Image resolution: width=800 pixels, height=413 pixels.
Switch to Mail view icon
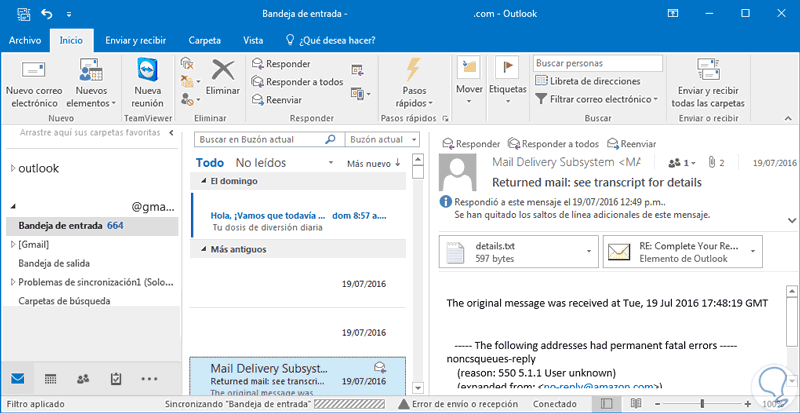[18, 379]
